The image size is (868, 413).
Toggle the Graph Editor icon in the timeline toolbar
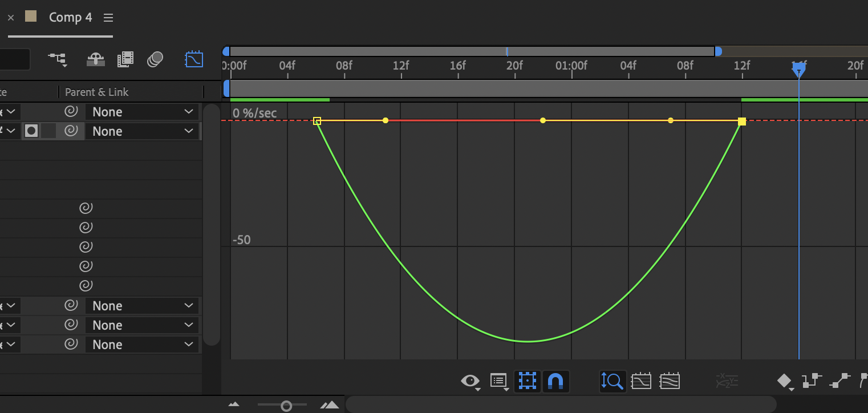pos(194,59)
